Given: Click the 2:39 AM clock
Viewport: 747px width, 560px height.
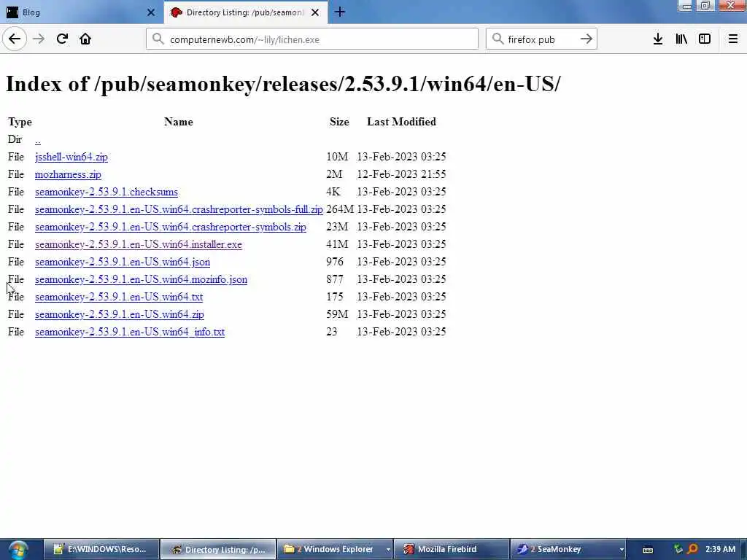Looking at the screenshot, I should click(x=720, y=549).
